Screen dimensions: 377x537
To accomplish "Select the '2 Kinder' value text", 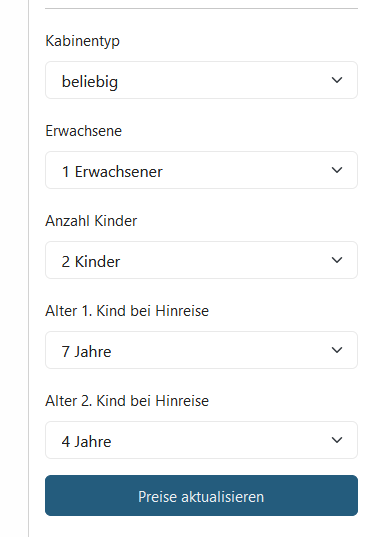I will pos(91,262).
